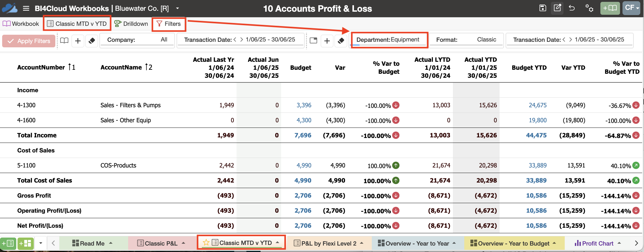Click budget value 4,300 for Sales - Other Equip
The width and height of the screenshot is (644, 252).
click(x=304, y=120)
